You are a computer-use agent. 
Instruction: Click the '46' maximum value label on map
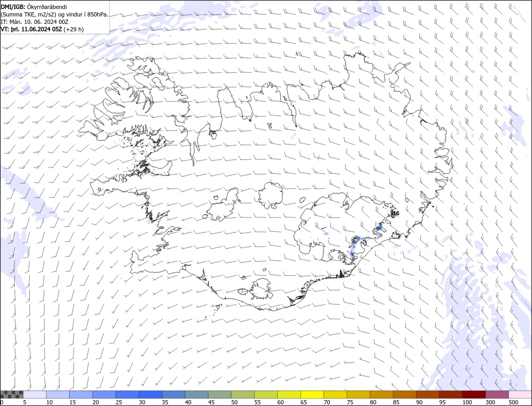pos(396,213)
